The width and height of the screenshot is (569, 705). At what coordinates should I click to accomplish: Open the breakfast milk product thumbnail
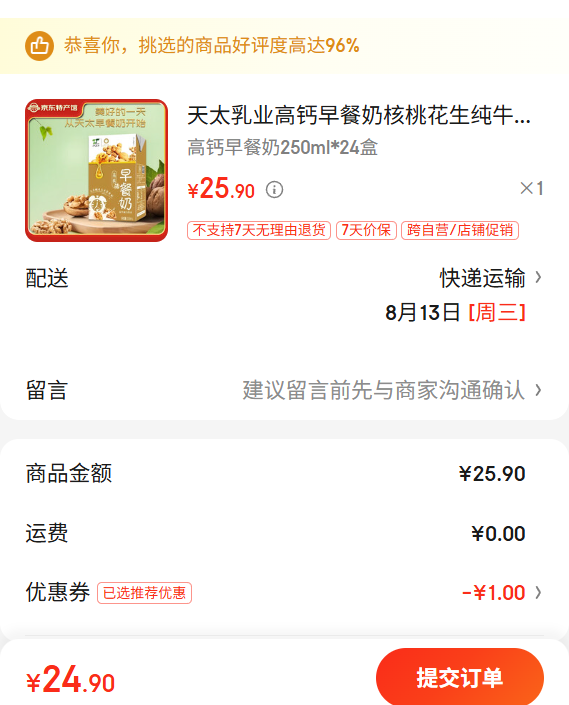tap(97, 170)
